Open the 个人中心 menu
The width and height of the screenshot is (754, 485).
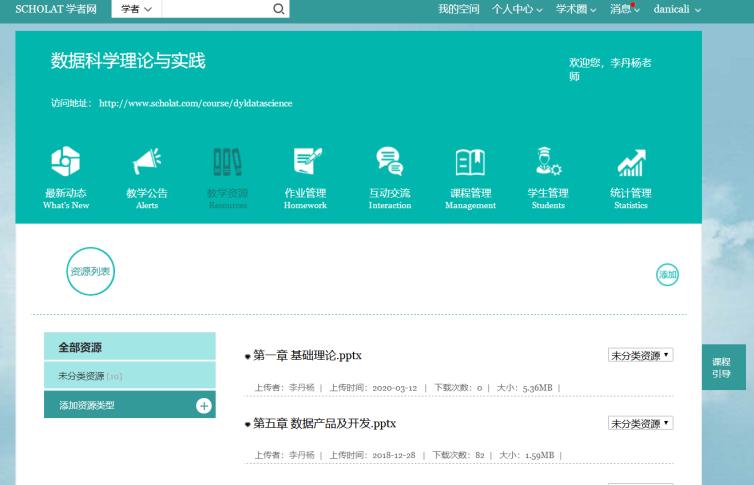point(516,9)
